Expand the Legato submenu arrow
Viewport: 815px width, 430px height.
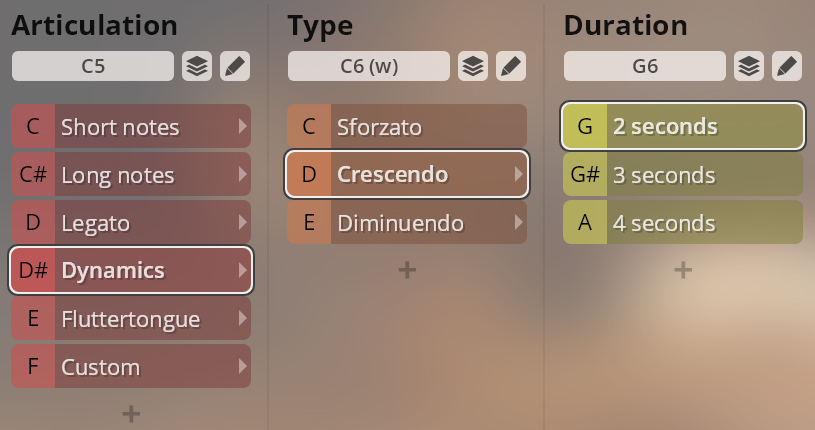241,222
